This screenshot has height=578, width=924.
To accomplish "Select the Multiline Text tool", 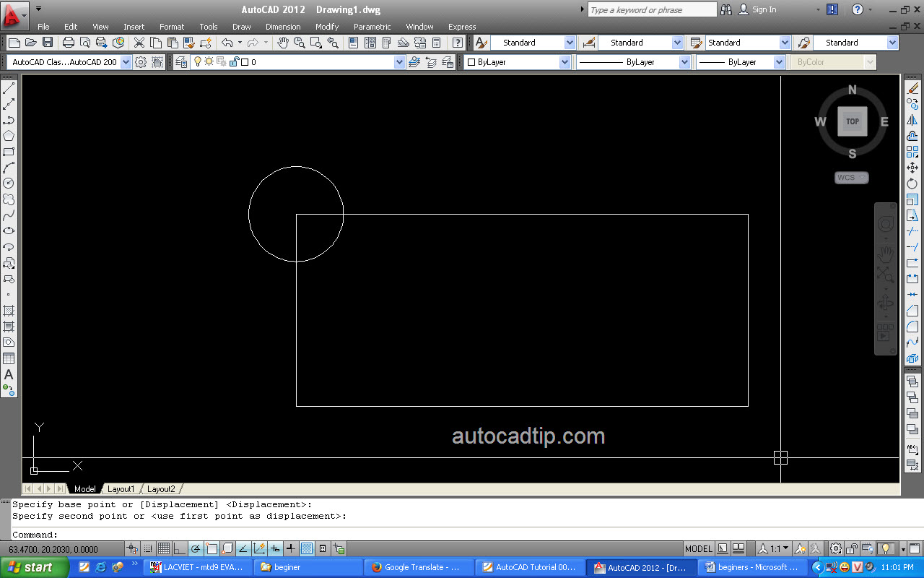I will (x=9, y=374).
